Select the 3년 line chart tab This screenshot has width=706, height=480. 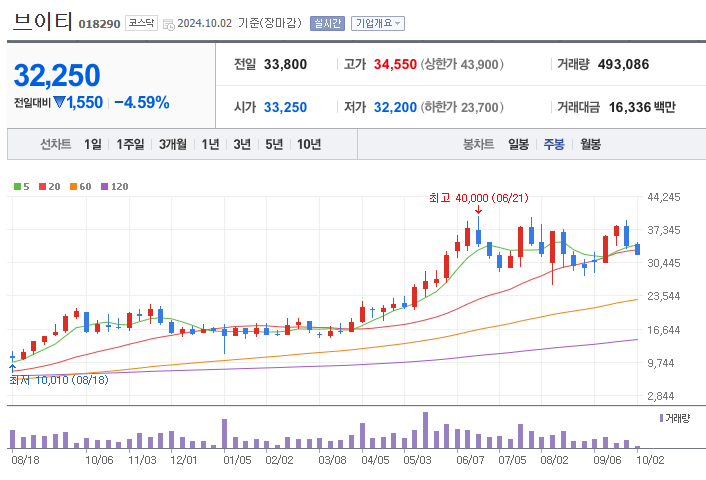[x=242, y=144]
